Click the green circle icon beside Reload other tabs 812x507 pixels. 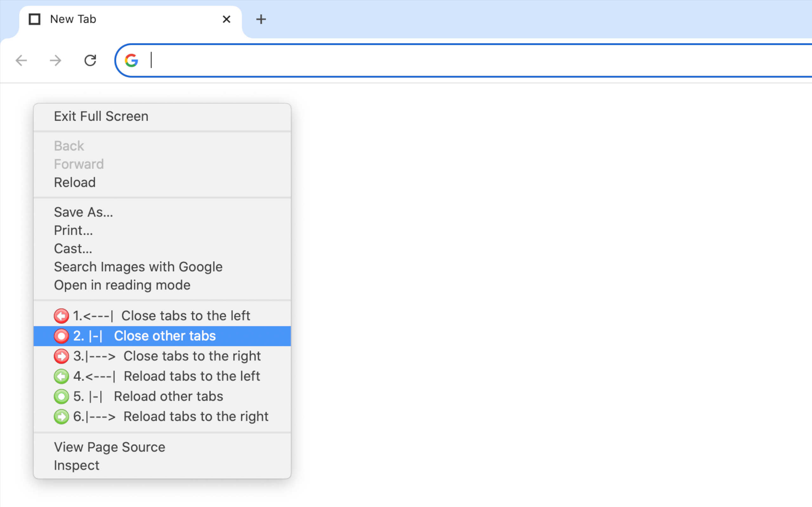(62, 396)
